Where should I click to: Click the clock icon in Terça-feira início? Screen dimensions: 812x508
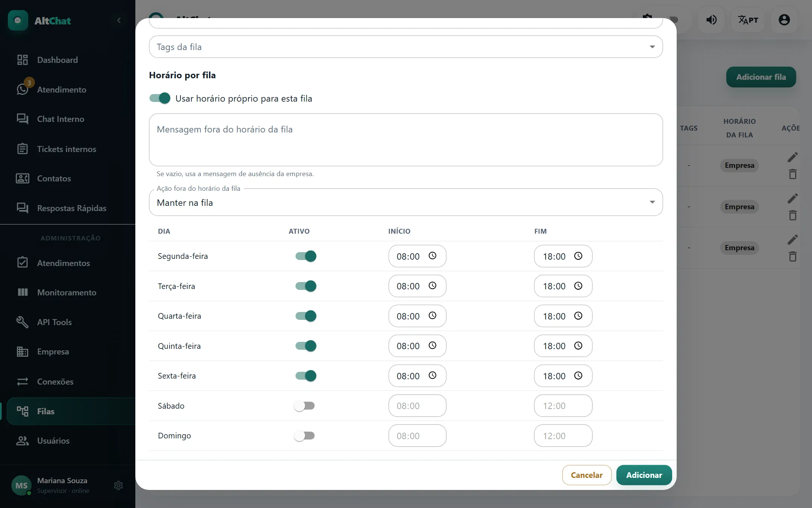tap(432, 286)
